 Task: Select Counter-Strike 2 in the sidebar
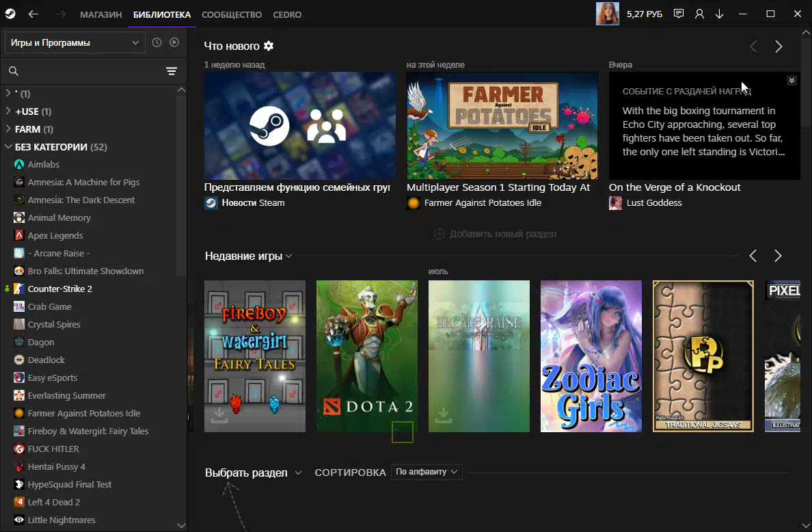tap(59, 289)
